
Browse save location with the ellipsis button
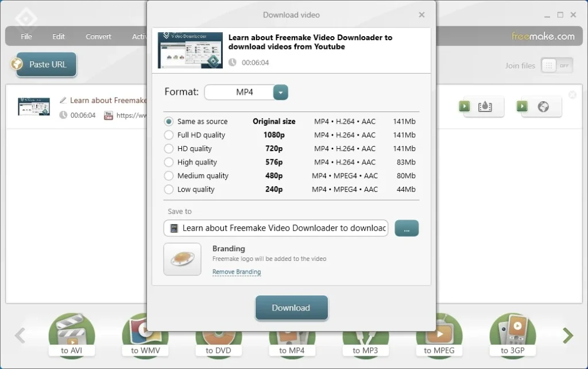(407, 228)
